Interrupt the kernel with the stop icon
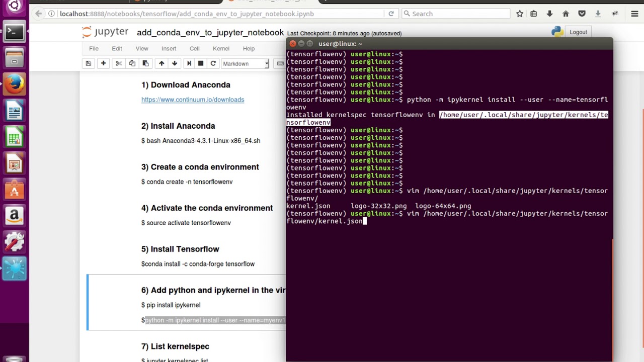Viewport: 644px width, 362px height. pyautogui.click(x=201, y=63)
